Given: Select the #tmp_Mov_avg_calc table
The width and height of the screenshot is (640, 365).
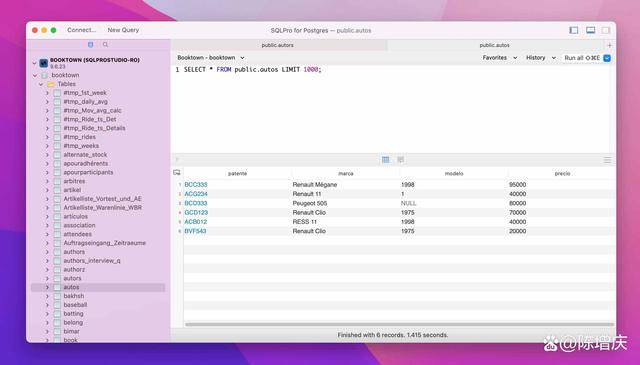Looking at the screenshot, I should [x=93, y=111].
